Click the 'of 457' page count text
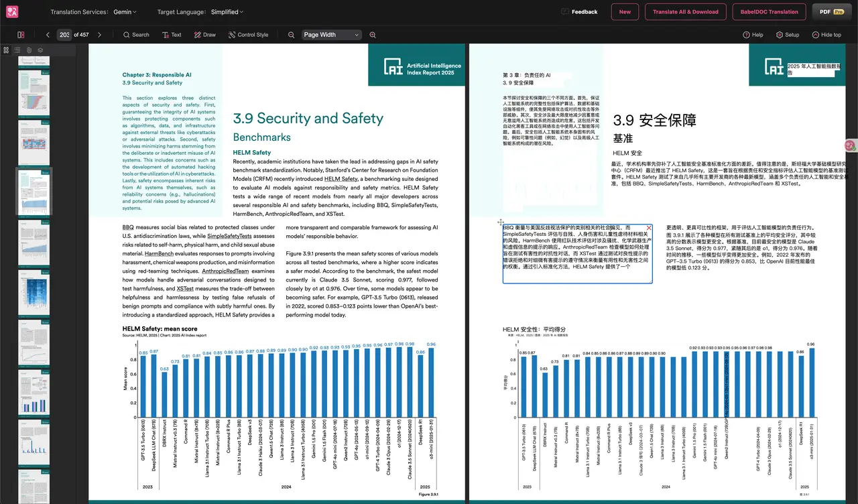The image size is (858, 504). [x=81, y=35]
